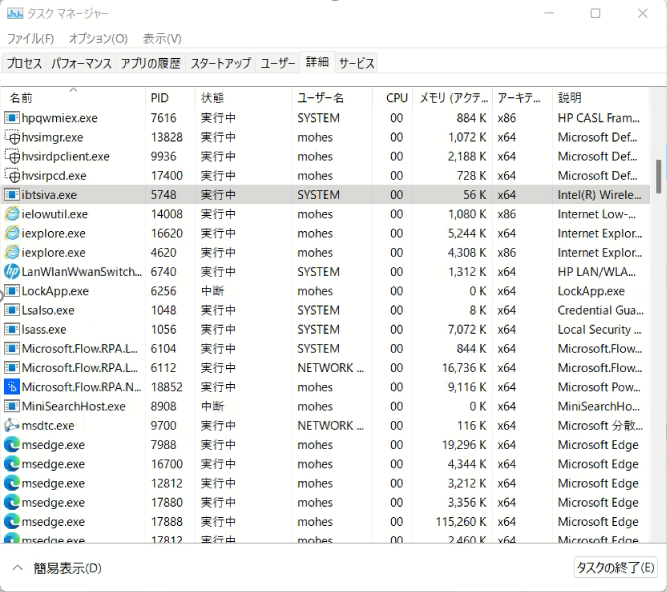Viewport: 667px width, 592px height.
Task: Select the LanWlanWwanSwitch row name text
Action: [82, 271]
